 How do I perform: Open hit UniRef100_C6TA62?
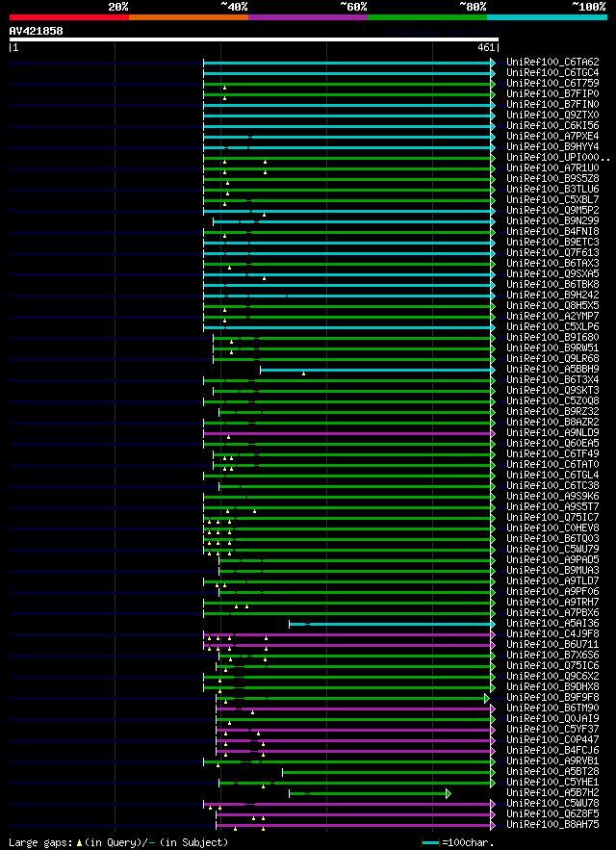(x=552, y=62)
